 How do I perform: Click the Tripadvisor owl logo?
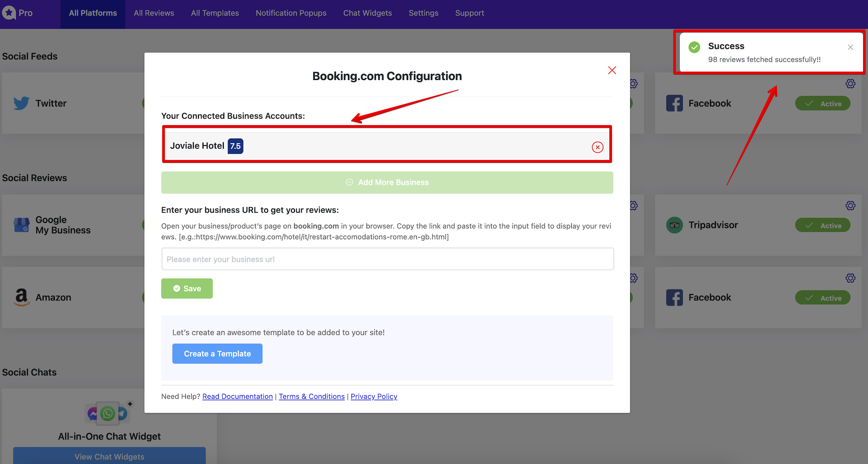674,225
